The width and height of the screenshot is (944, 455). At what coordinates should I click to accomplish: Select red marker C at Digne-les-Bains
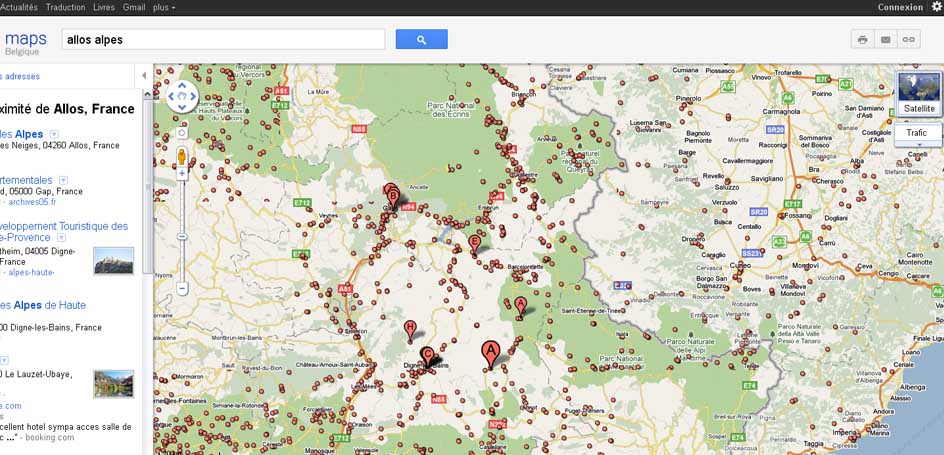tap(426, 357)
